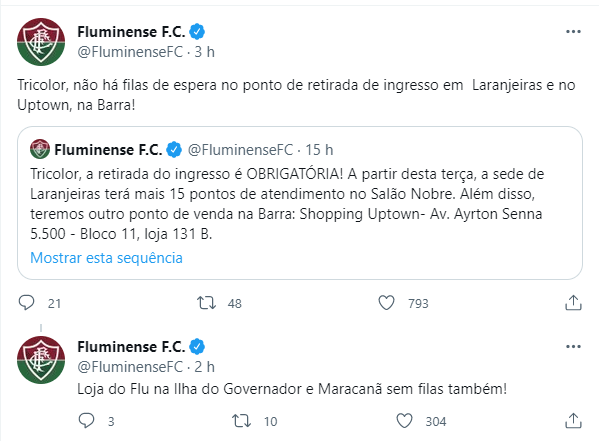This screenshot has height=441, width=599.
Task: Reply to the 'Loja do Flu' tweet
Action: point(86,421)
